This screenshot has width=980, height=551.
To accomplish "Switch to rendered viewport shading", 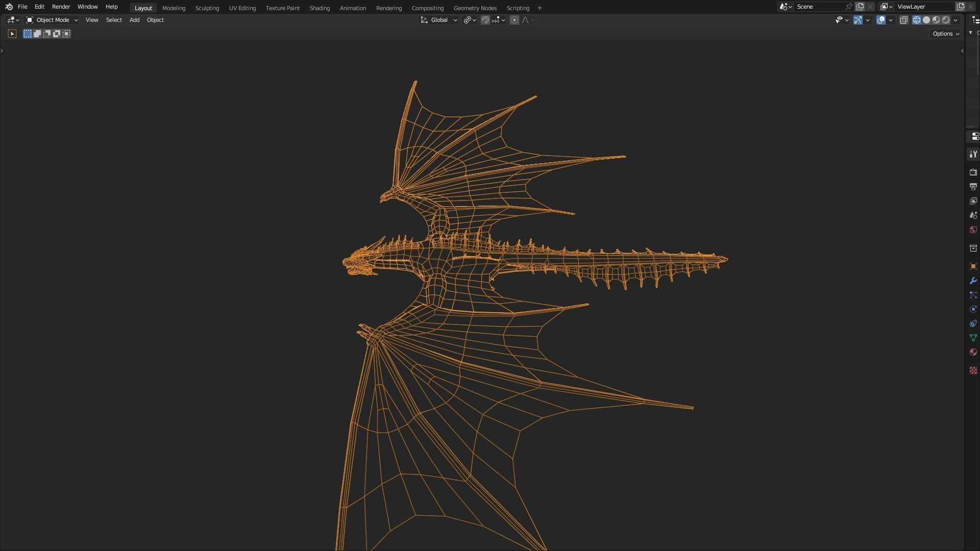I will pyautogui.click(x=946, y=20).
